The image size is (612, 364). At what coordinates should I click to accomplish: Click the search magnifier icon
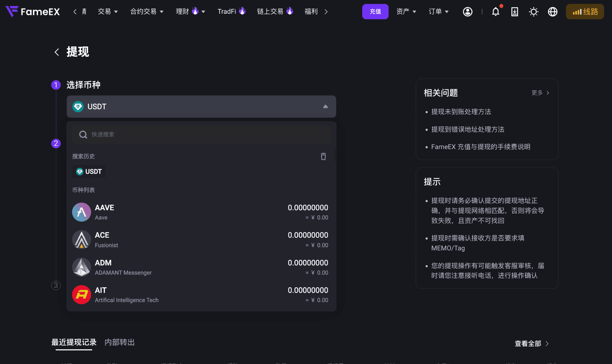[x=83, y=135]
